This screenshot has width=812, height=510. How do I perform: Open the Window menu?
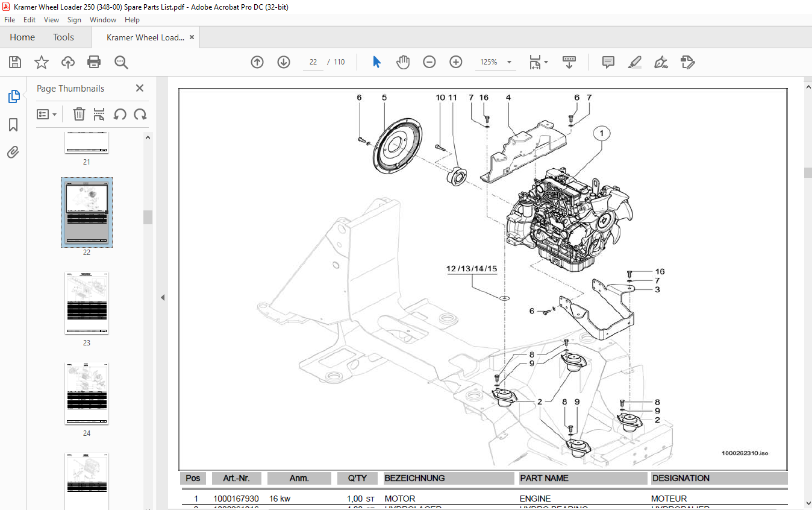pos(103,20)
